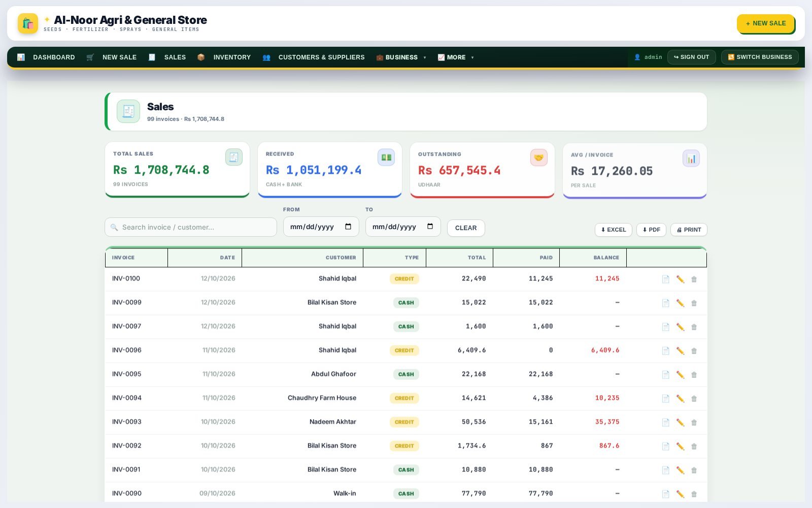
Task: Open the From date calendar picker
Action: click(348, 227)
